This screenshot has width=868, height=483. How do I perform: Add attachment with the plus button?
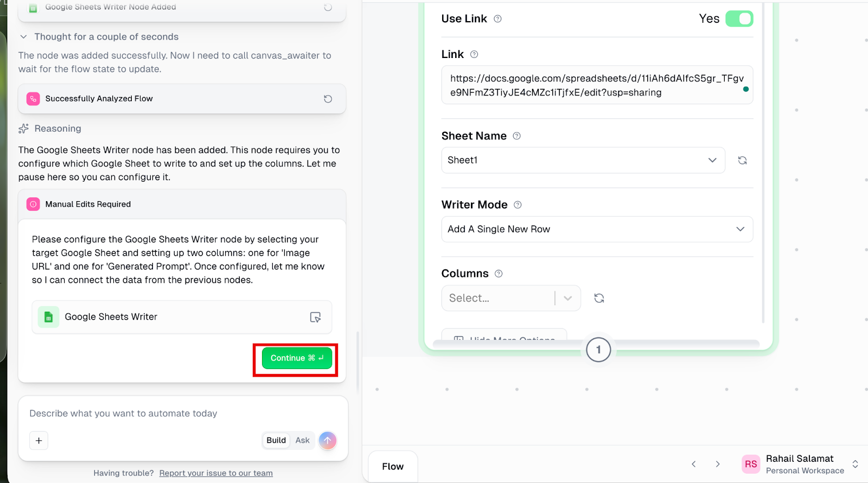coord(39,441)
